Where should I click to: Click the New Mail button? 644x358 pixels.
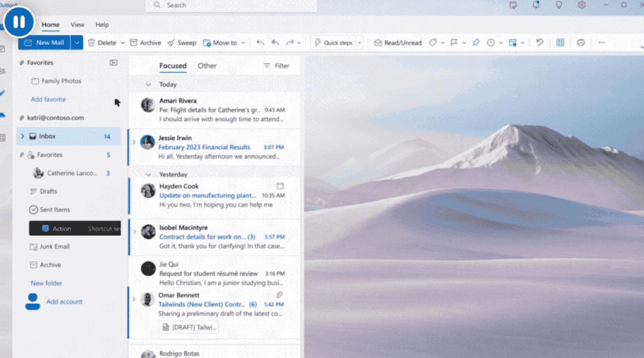point(44,43)
